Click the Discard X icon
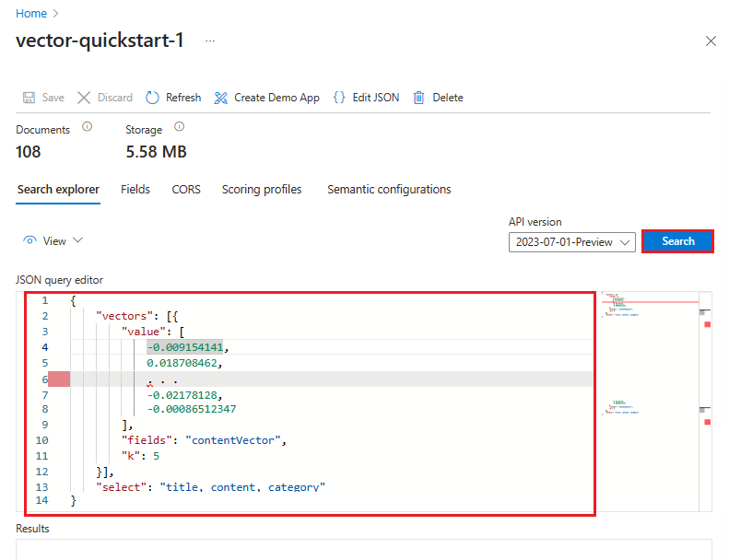This screenshot has width=729, height=560. tap(84, 98)
